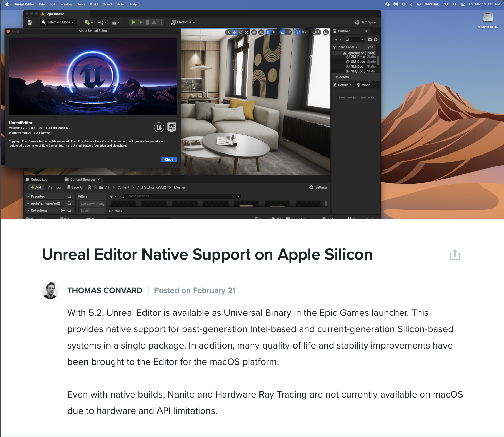Click the Add button in Content Browser
504x437 pixels.
(36, 188)
